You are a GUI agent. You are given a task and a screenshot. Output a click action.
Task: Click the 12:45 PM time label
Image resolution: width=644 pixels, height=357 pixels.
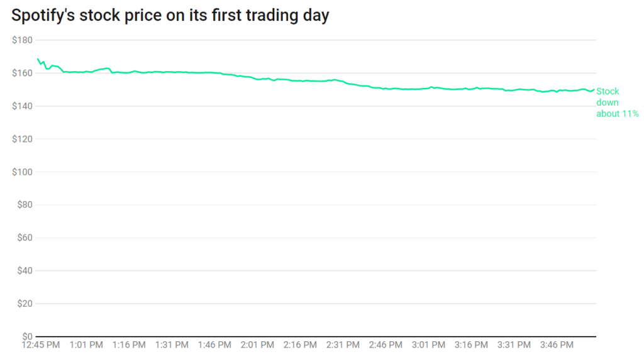[42, 345]
